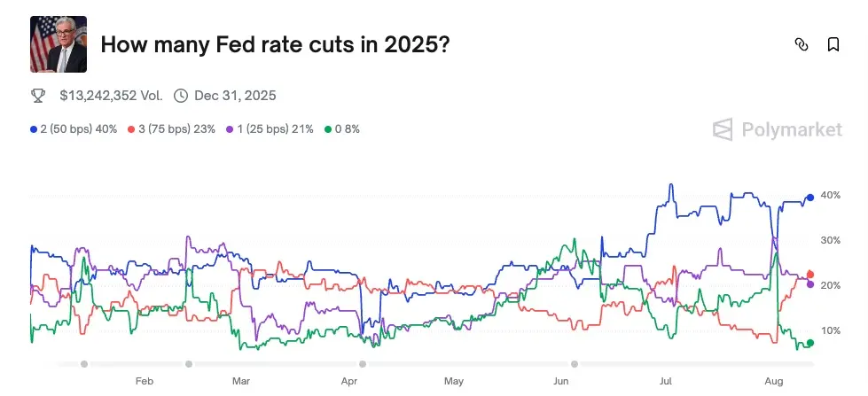
Task: Bookmark this Fed rate cuts market
Action: point(833,44)
